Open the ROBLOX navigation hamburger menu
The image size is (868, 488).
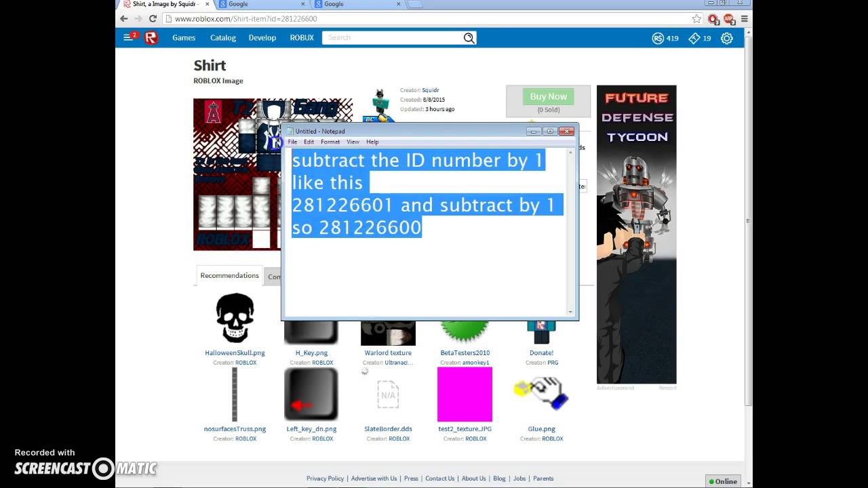(128, 38)
